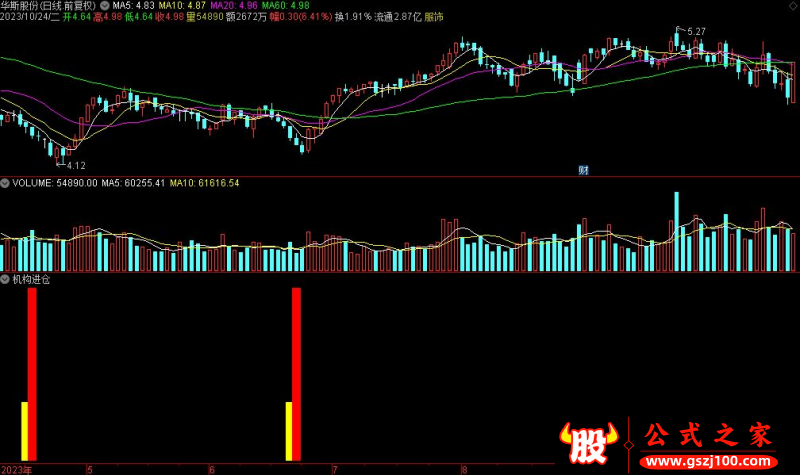
Task: Select the MA60: 4.98 label
Action: (286, 6)
